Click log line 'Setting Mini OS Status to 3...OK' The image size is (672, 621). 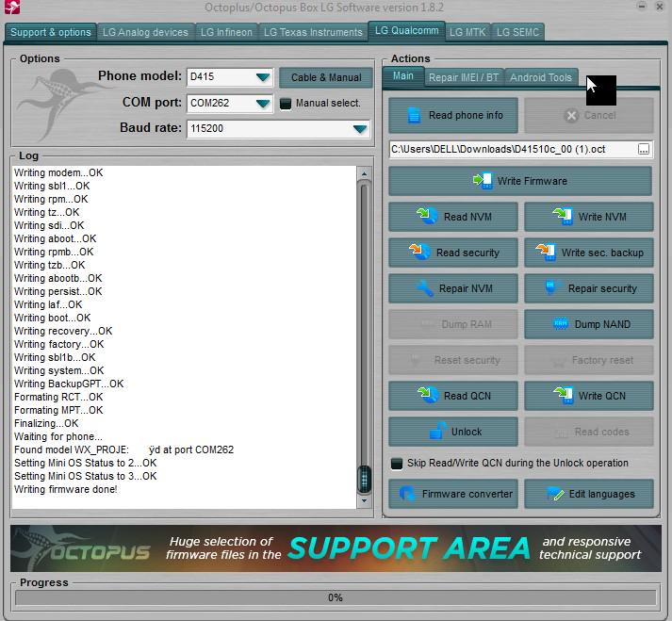pyautogui.click(x=85, y=476)
